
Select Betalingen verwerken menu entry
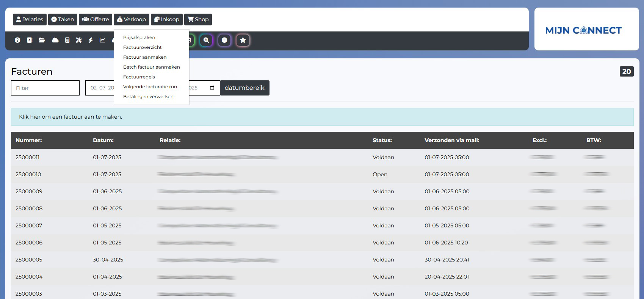[148, 97]
